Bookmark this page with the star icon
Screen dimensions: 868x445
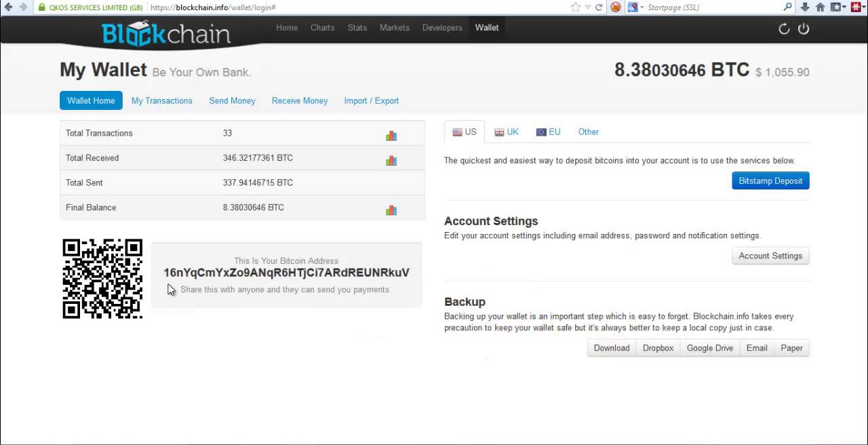(x=576, y=7)
